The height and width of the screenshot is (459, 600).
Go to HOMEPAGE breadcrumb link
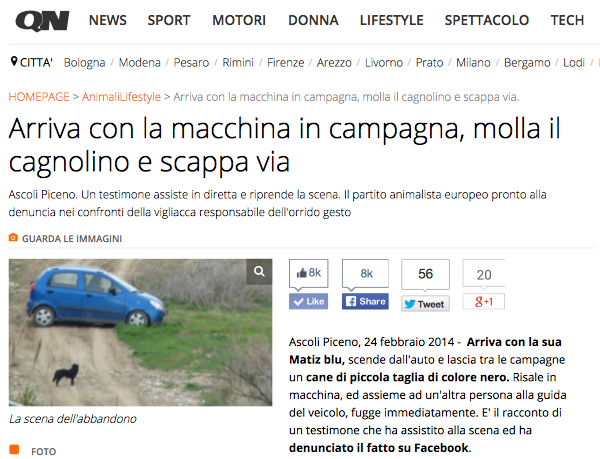[x=39, y=97]
